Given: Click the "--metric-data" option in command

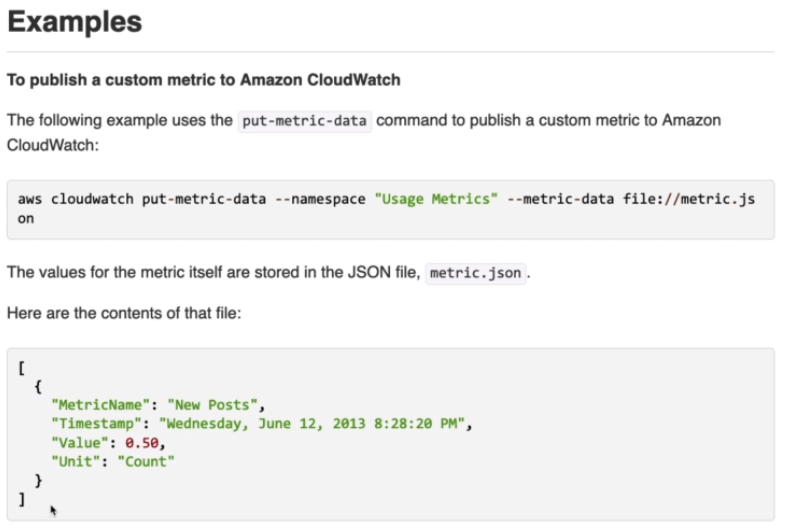Looking at the screenshot, I should (561, 199).
